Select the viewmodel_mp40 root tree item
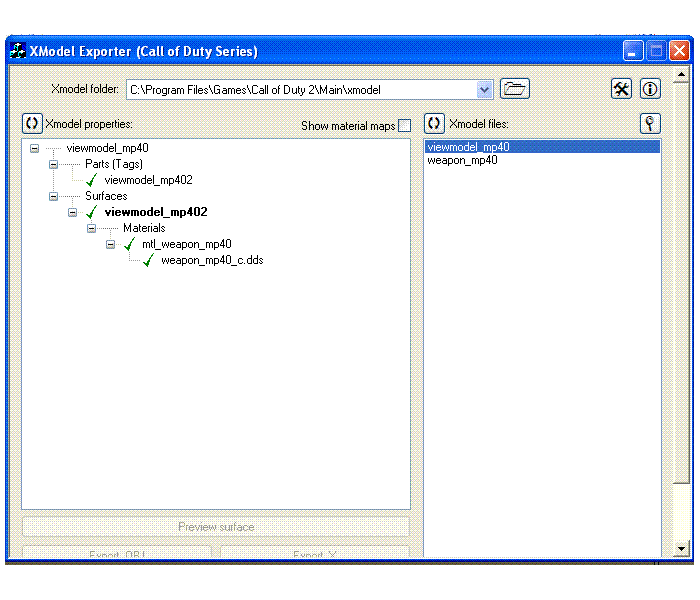This screenshot has height=600, width=700. coord(108,148)
